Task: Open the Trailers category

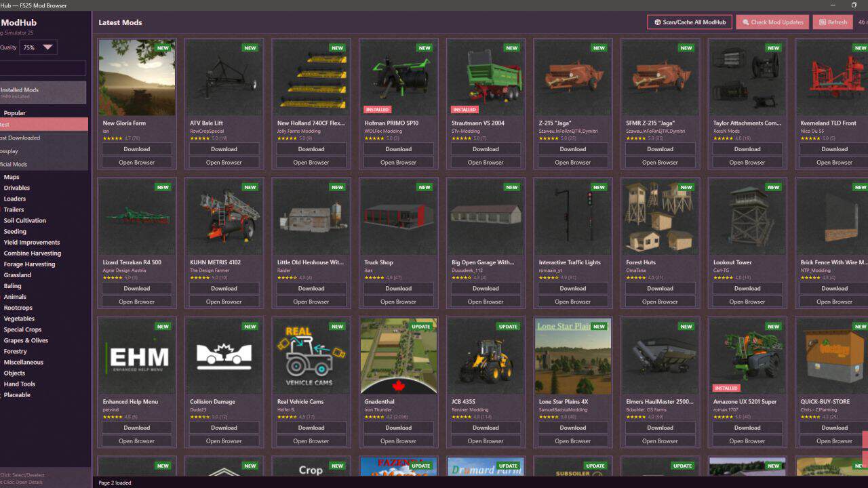Action: (x=14, y=209)
